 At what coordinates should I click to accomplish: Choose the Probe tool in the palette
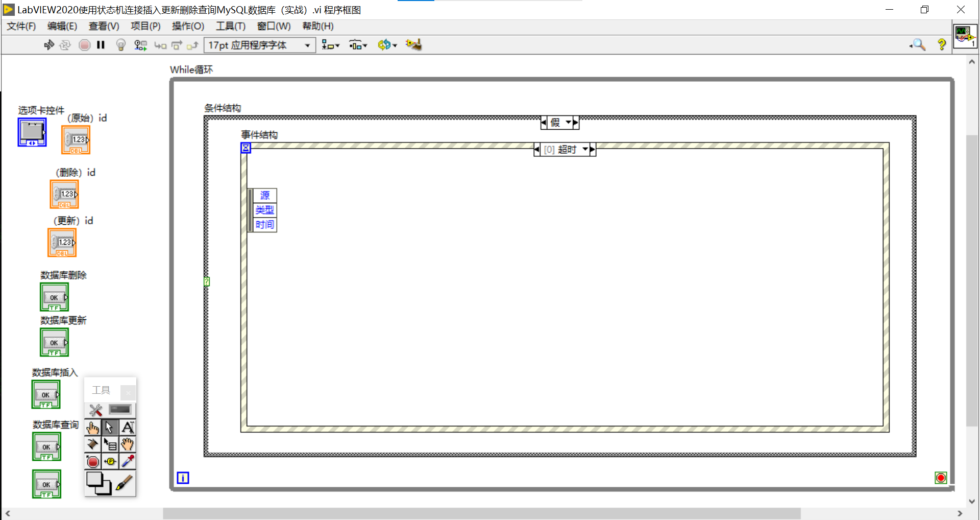tap(110, 461)
